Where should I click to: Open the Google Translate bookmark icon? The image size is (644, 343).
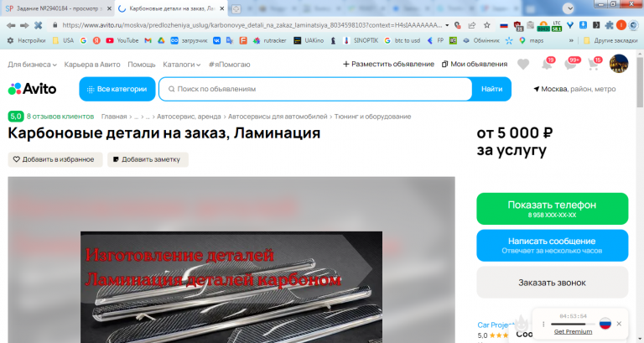230,40
